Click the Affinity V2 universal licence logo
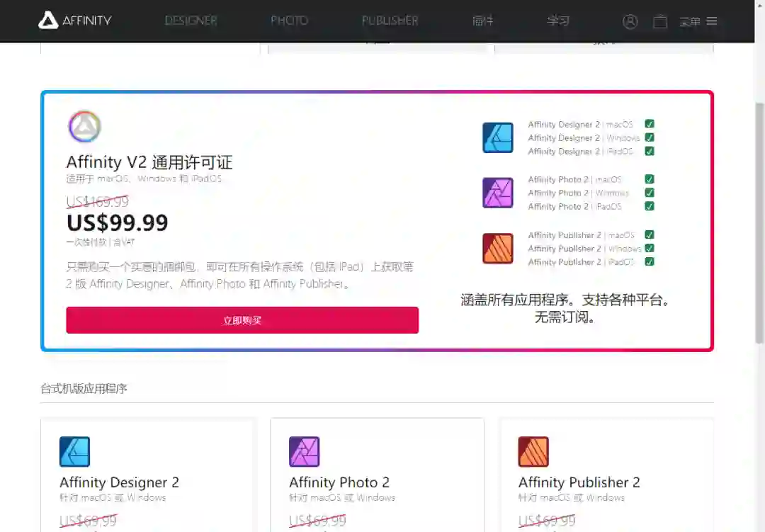The image size is (765, 532). click(84, 126)
